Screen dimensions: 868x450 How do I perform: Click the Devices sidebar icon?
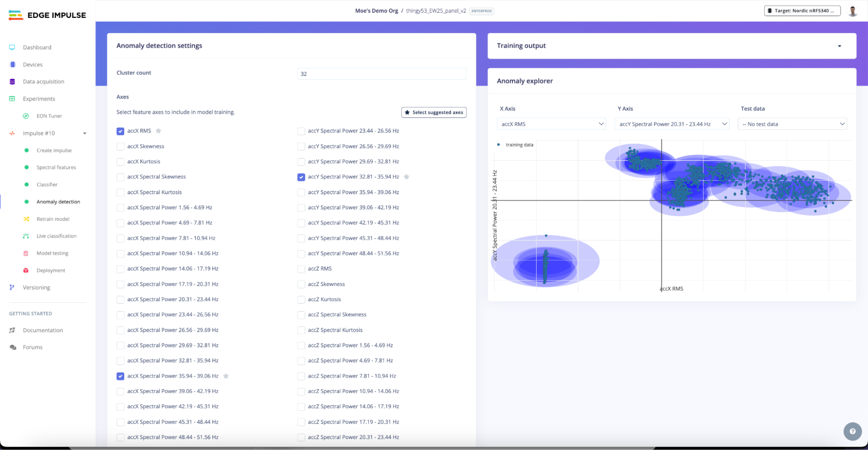coord(12,64)
